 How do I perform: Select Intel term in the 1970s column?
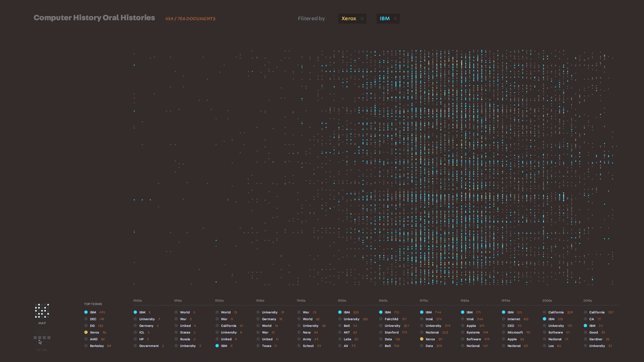429,319
